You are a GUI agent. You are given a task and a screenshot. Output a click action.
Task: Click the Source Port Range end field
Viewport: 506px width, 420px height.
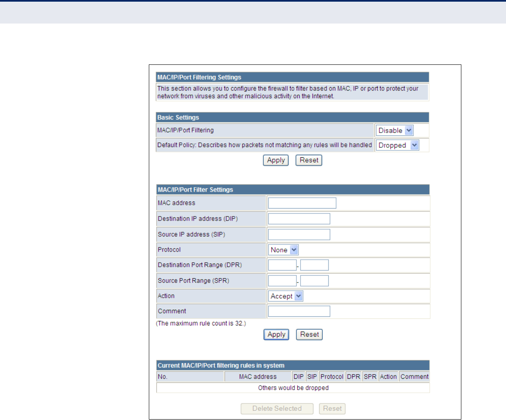tap(315, 281)
